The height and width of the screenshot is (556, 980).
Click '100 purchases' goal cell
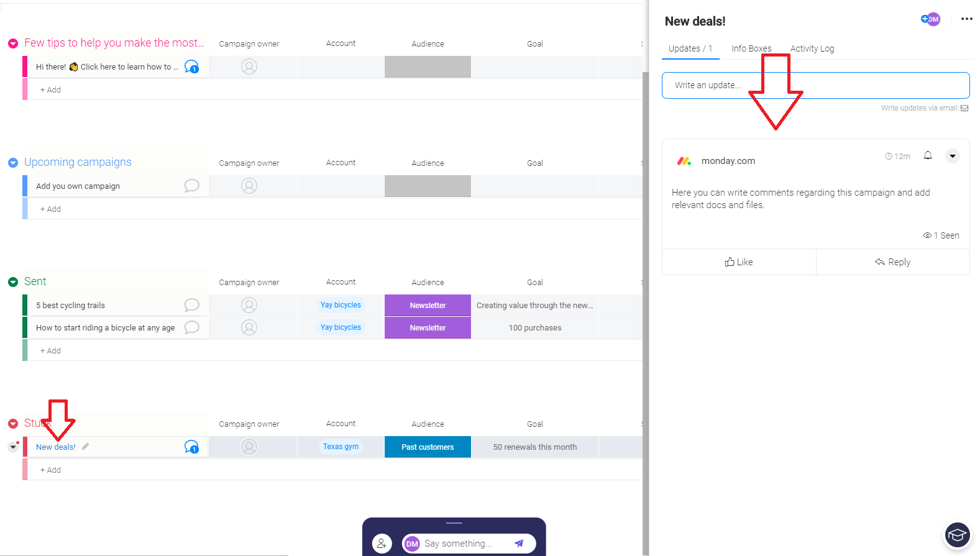(x=535, y=327)
